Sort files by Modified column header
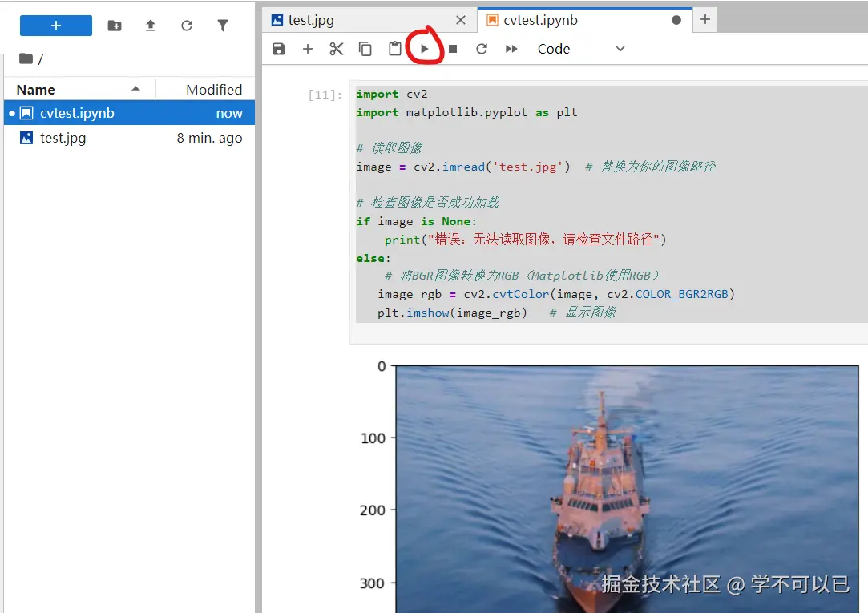This screenshot has width=868, height=613. [x=206, y=90]
